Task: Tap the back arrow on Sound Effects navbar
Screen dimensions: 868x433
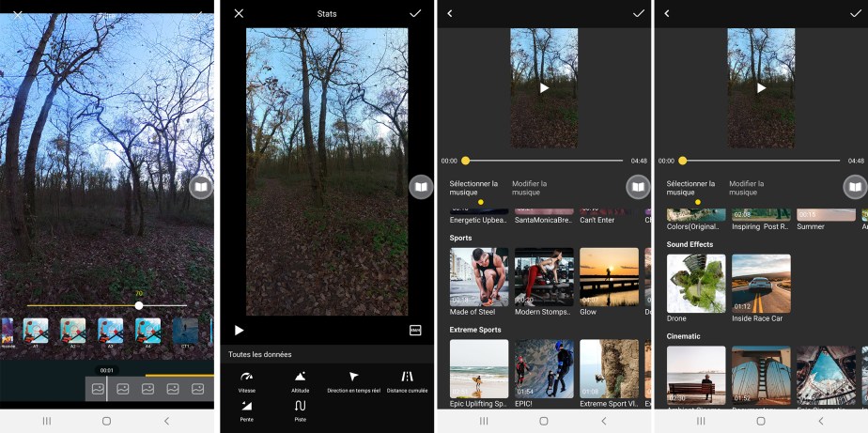Action: 820,421
